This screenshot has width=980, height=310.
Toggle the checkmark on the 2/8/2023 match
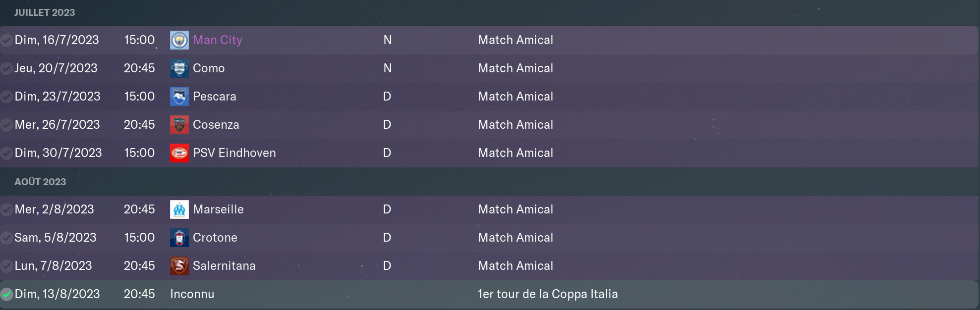tap(6, 209)
